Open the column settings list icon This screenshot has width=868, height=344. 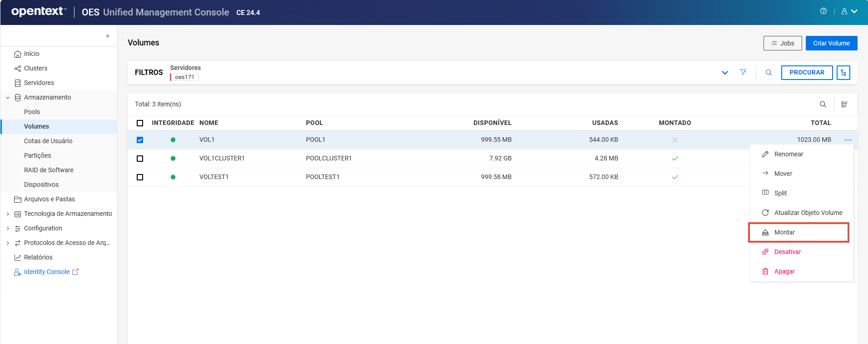[844, 105]
